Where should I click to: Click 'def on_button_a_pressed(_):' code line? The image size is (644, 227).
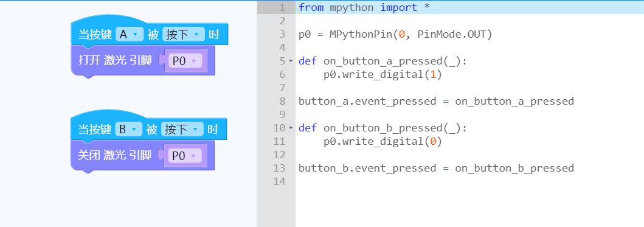point(383,61)
